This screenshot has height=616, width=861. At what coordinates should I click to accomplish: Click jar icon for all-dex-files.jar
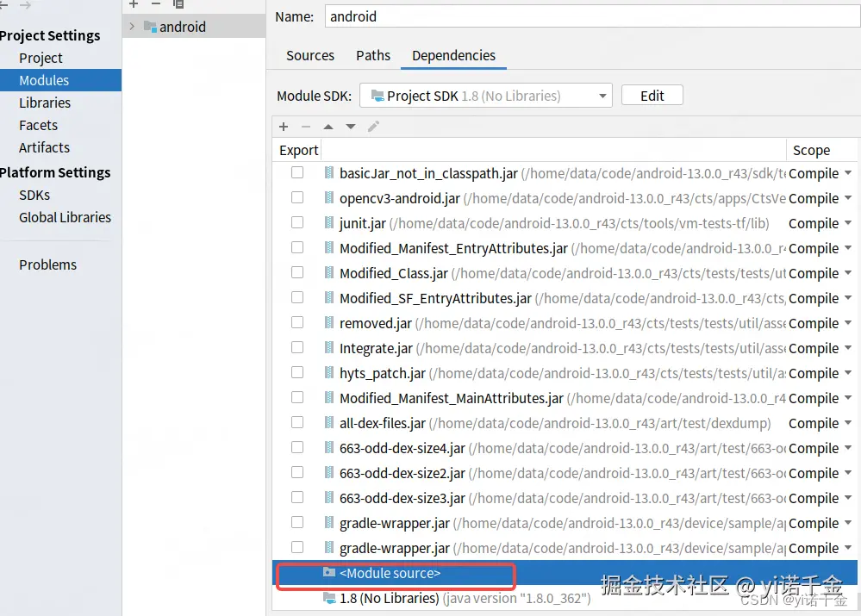point(329,423)
